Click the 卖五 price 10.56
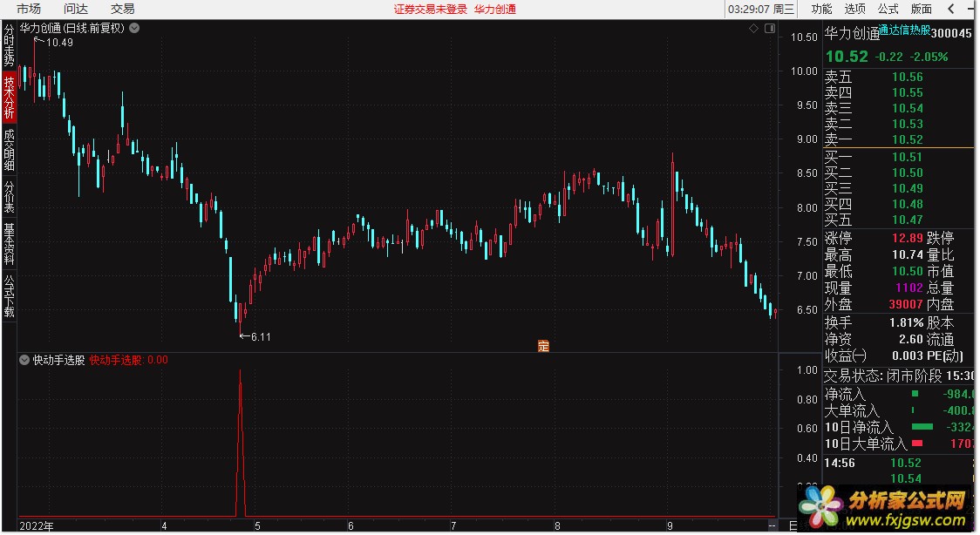The height and width of the screenshot is (535, 980). point(908,77)
